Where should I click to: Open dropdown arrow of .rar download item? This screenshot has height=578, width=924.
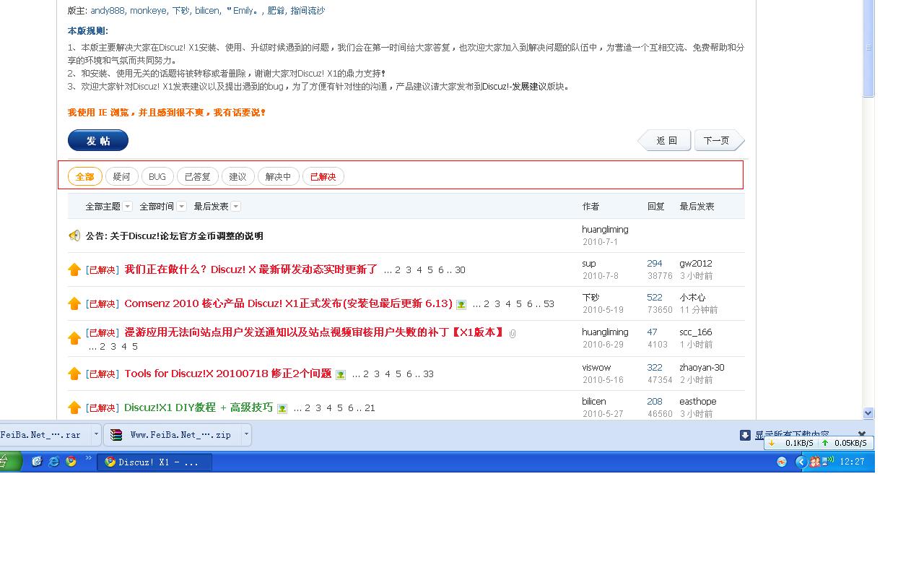click(96, 435)
